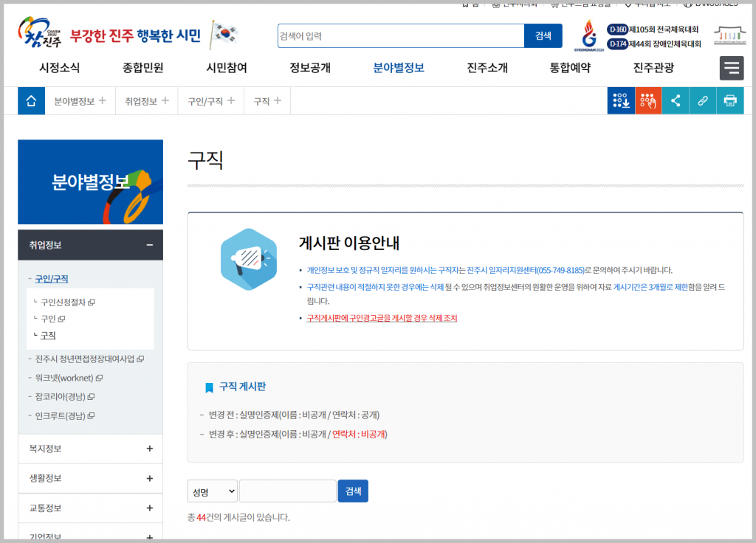Click the 구인신청절차 sidebar link

click(x=63, y=302)
